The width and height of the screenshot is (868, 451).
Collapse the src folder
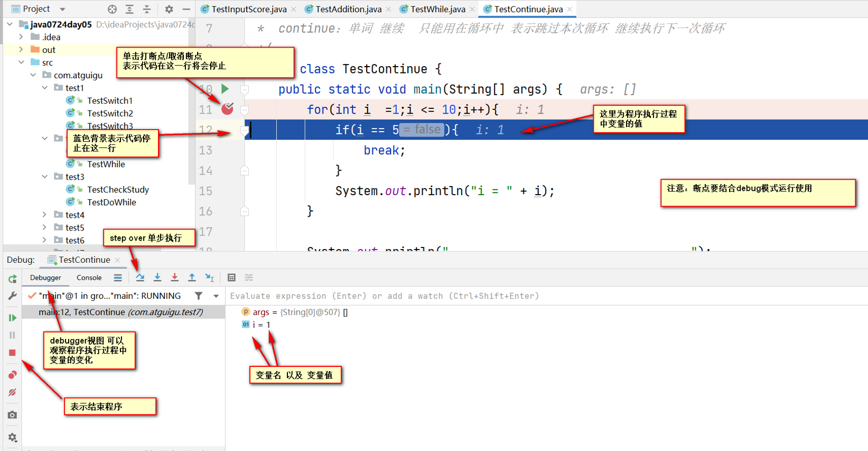(x=21, y=62)
